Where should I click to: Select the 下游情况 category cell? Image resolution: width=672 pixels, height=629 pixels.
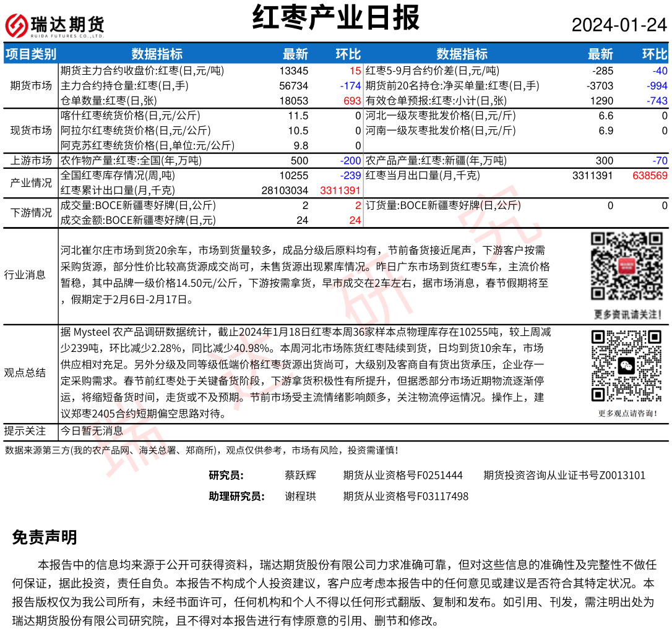tap(31, 213)
